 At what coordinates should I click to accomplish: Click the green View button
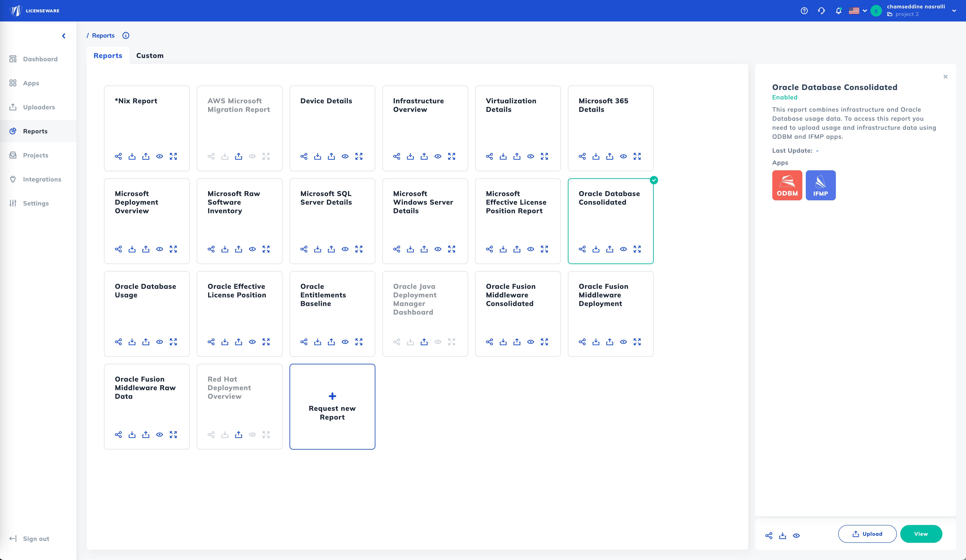(921, 534)
